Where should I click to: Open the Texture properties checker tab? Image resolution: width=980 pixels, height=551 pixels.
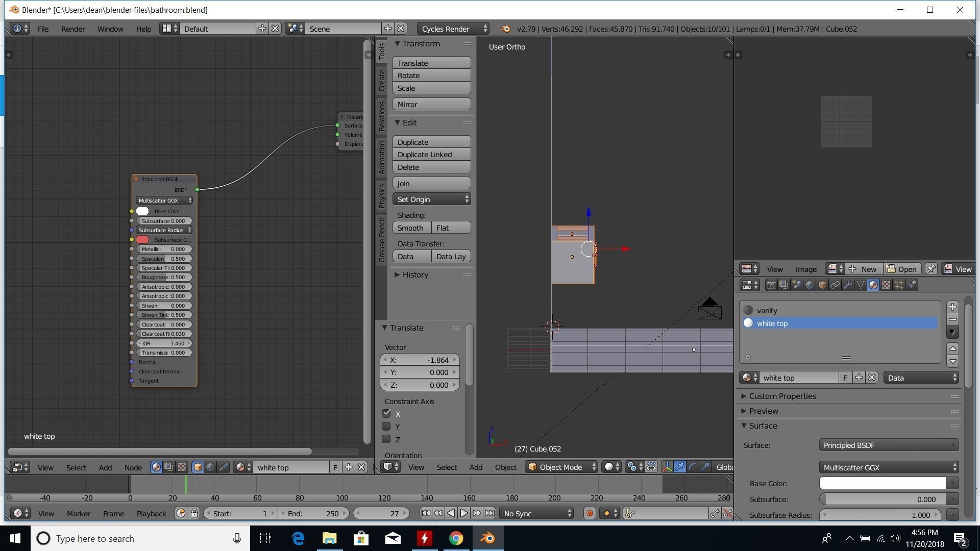[x=886, y=285]
